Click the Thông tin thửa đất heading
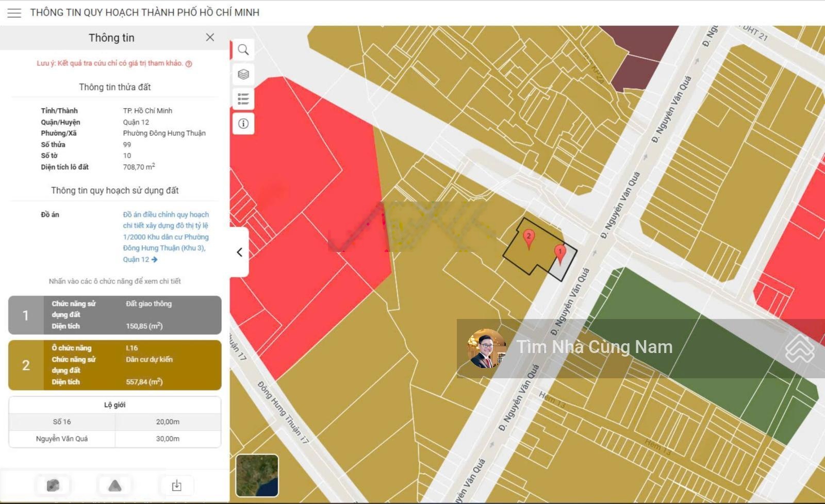Screen dimensions: 825x504 (x=115, y=87)
